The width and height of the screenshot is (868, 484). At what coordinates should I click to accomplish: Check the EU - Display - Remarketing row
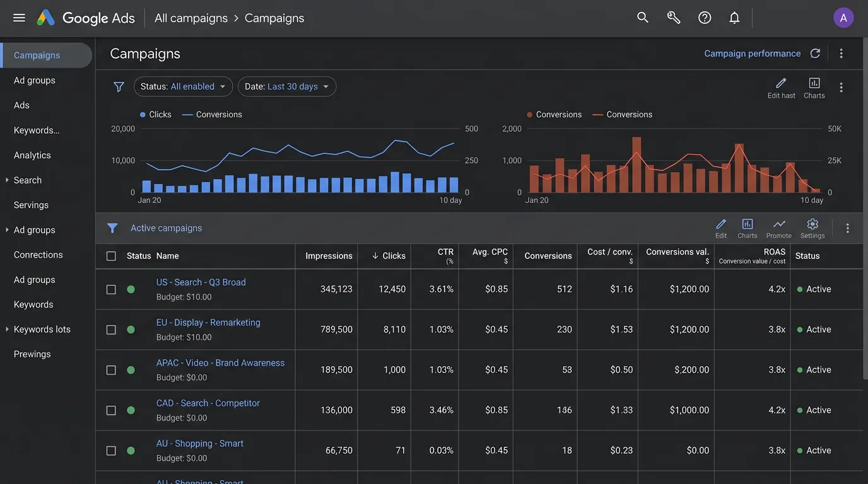click(x=111, y=330)
